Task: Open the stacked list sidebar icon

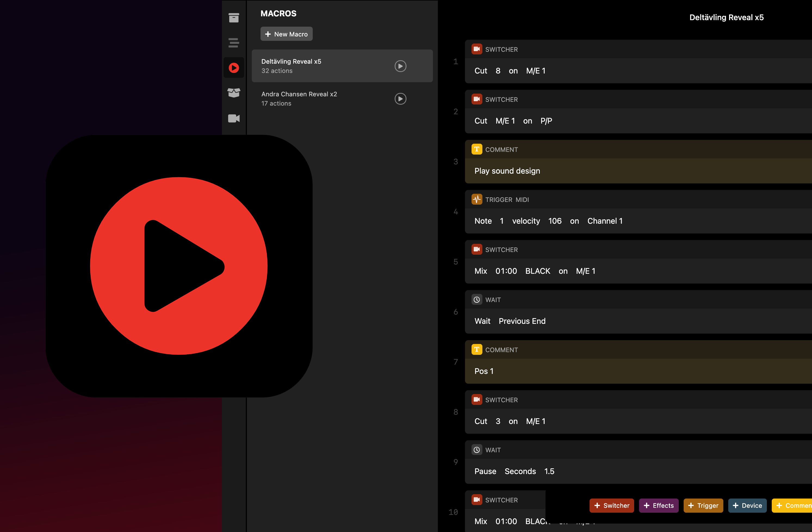Action: click(234, 43)
